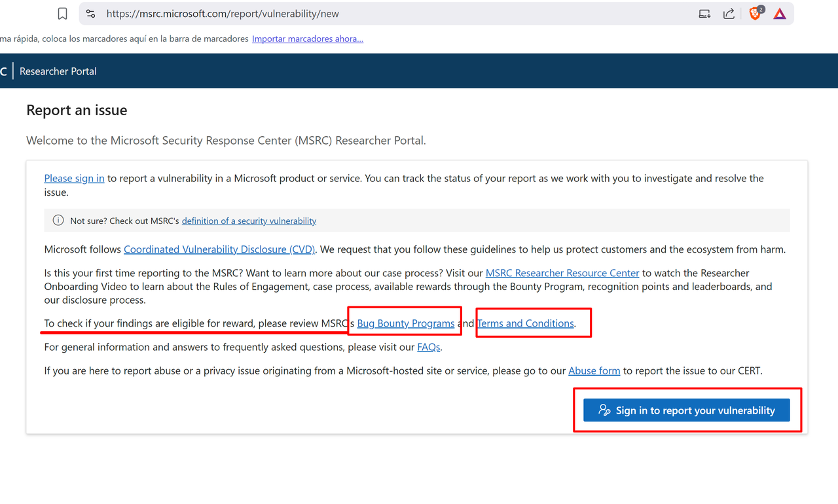The width and height of the screenshot is (838, 504).
Task: Open the Bug Bounty Programs link
Action: point(406,323)
